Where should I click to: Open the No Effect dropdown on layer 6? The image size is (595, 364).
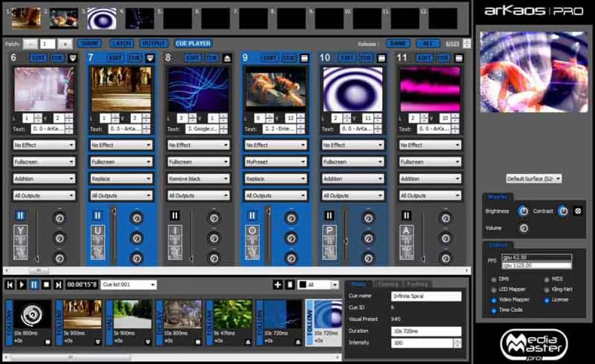44,145
